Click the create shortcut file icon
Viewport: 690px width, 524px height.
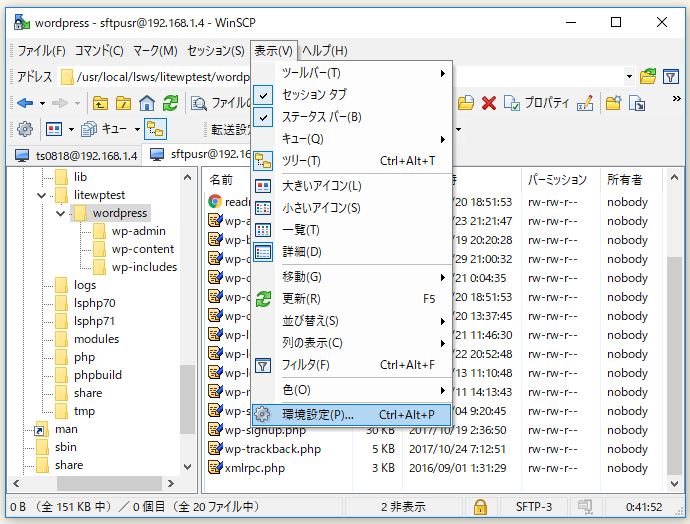pyautogui.click(x=637, y=103)
